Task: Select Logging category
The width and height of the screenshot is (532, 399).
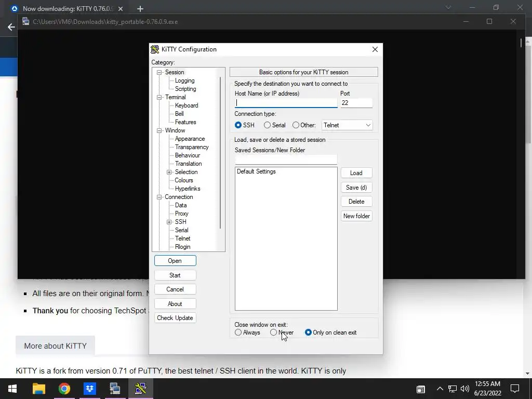Action: 184,81
